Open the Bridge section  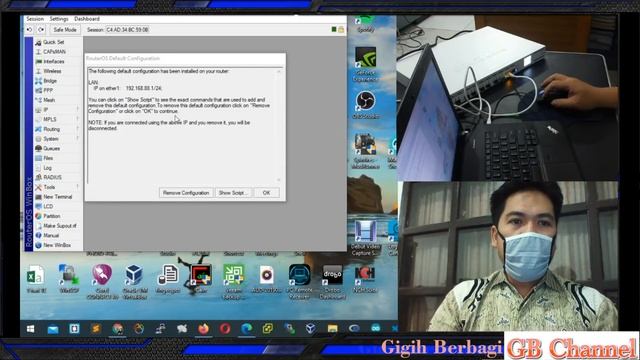[x=50, y=81]
